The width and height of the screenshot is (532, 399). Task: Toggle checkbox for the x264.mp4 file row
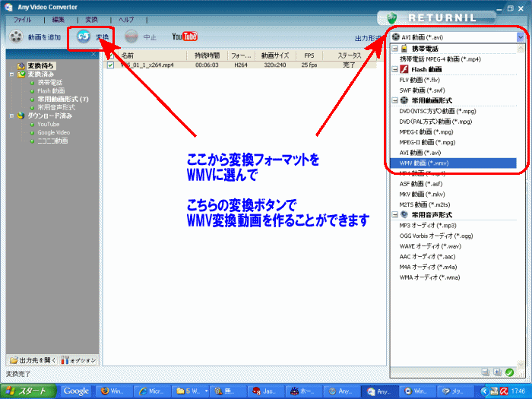tap(111, 65)
